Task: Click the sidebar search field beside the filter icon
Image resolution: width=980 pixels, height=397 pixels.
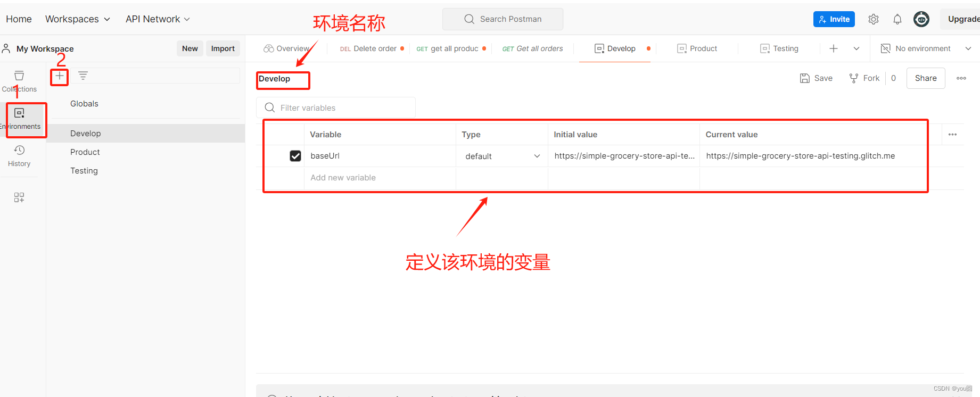Action: click(166, 76)
